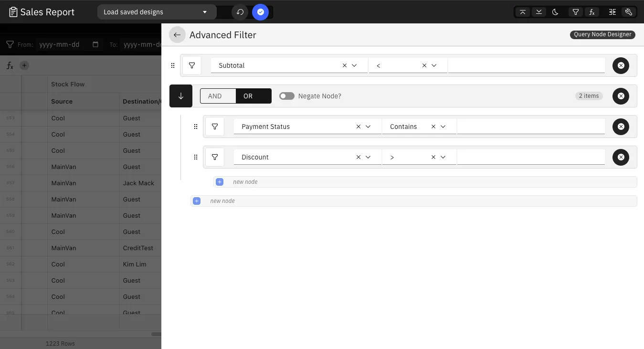644x349 pixels.
Task: Click drag handle of the Payment Status row
Action: coord(196,127)
